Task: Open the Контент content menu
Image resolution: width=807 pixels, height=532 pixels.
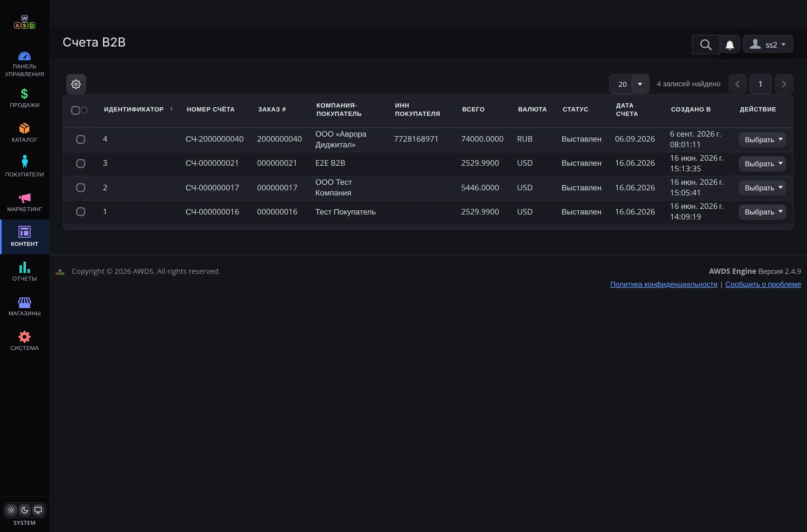Action: tap(24, 237)
